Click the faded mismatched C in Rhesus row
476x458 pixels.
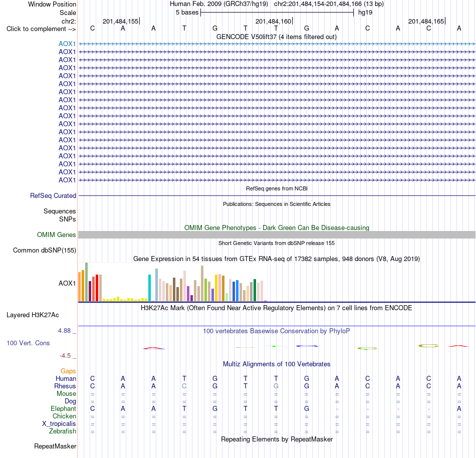coord(184,386)
